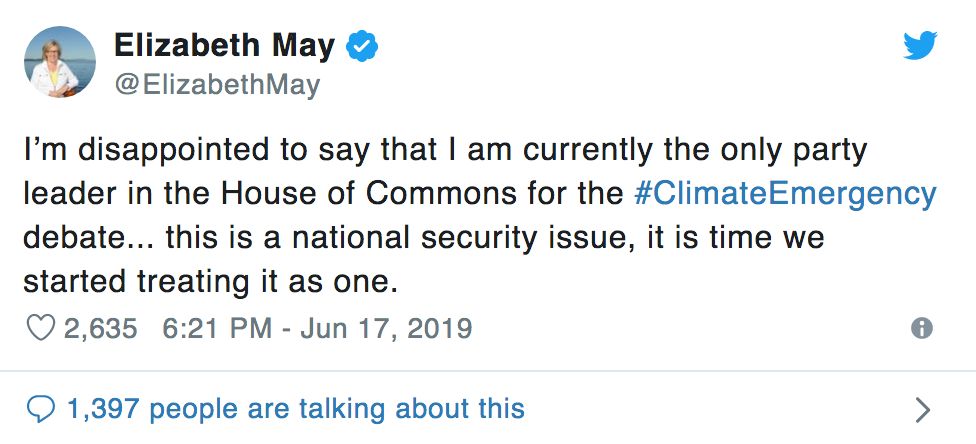Click the 1,397 reply count number
This screenshot has width=976, height=444.
tap(102, 408)
